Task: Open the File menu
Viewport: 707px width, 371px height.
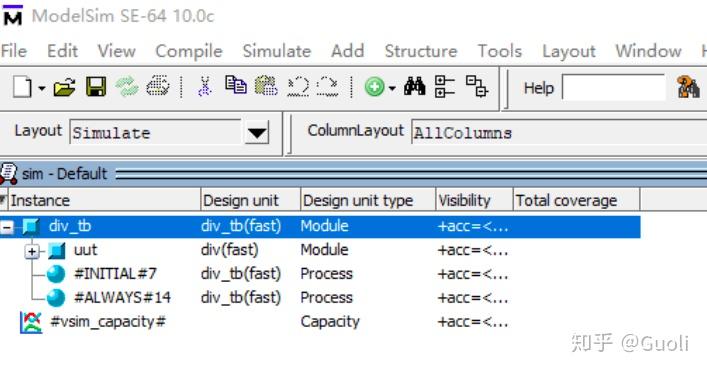Action: coord(14,51)
